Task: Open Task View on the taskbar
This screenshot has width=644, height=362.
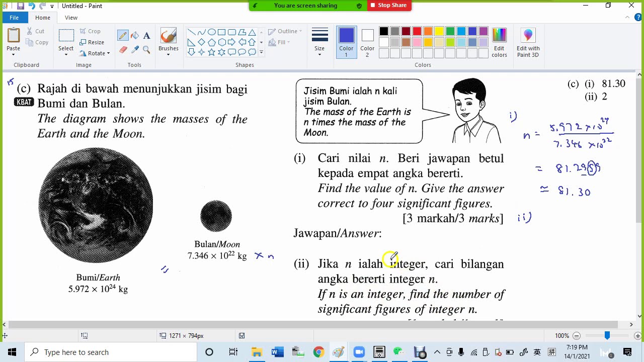Action: click(233, 352)
